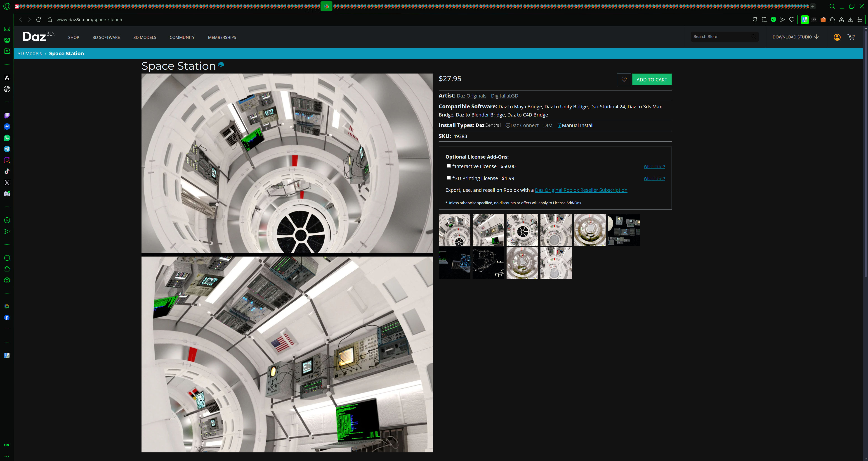Screen dimensions: 868x461
Task: Click the Search tabs magnifier in title bar
Action: pyautogui.click(x=832, y=6)
